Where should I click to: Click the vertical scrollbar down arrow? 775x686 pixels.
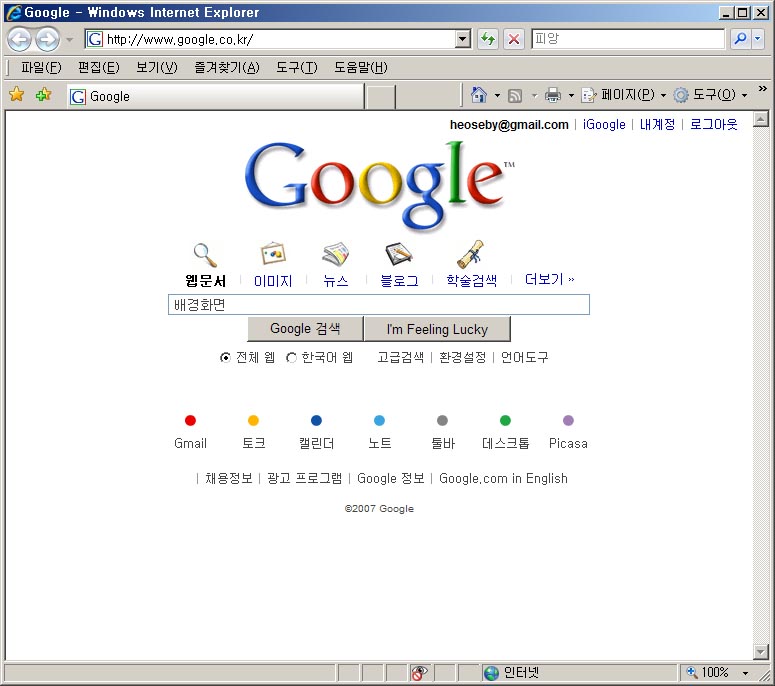coord(761,652)
